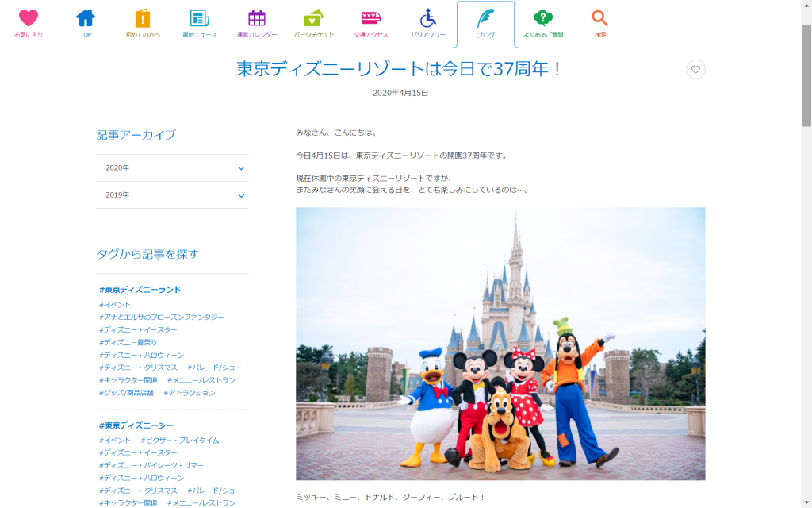Screen dimensions: 812x508
Task: Expand the 2020年 archive section
Action: pos(172,168)
